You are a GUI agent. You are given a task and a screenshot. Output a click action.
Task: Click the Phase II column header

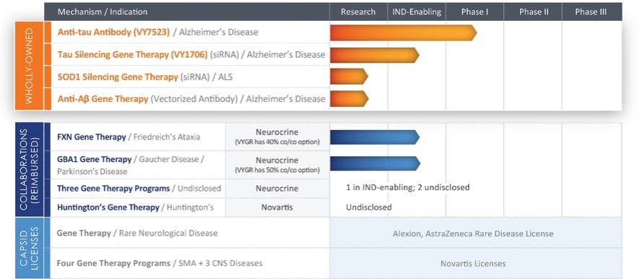534,12
